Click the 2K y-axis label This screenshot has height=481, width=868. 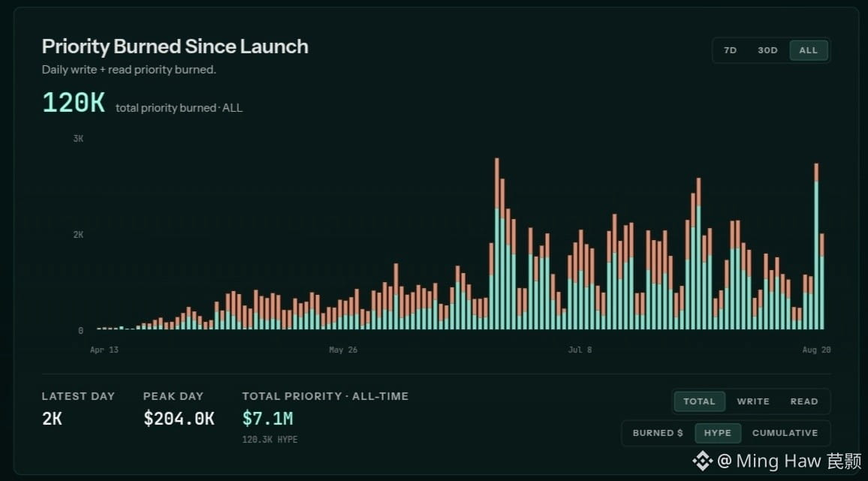click(78, 235)
